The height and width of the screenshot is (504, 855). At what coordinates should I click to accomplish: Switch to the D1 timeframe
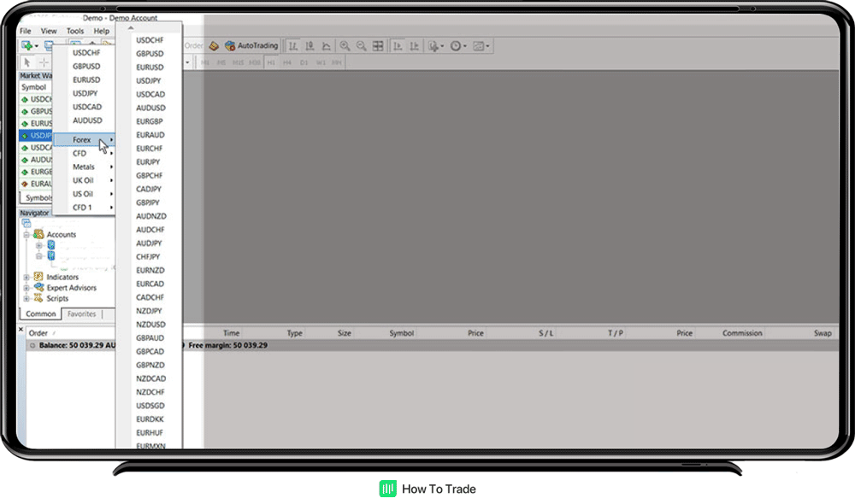tap(304, 62)
